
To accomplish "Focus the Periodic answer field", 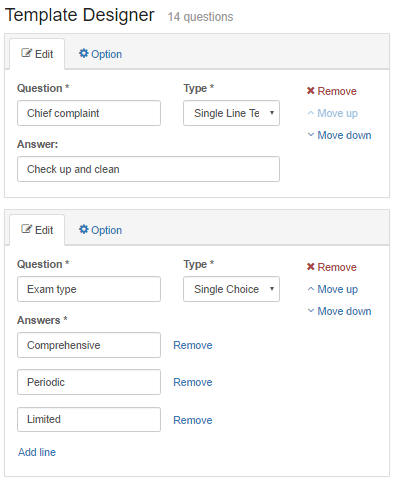I will tap(89, 382).
